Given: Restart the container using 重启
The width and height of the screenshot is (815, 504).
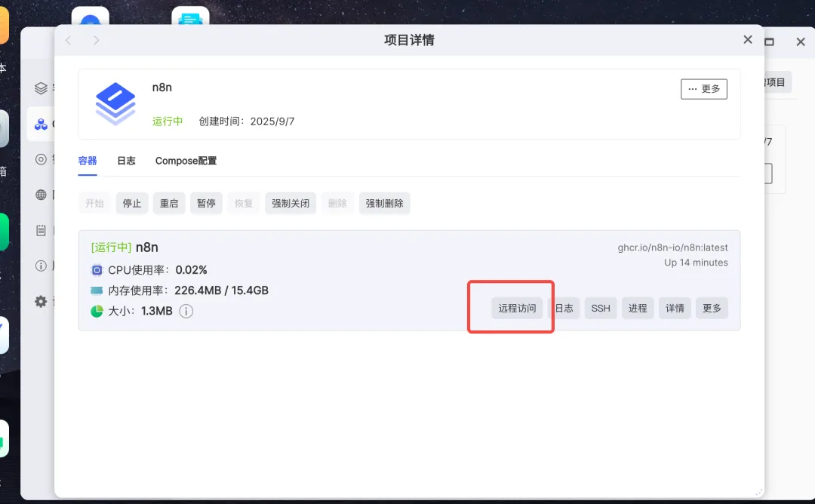Looking at the screenshot, I should (x=169, y=203).
